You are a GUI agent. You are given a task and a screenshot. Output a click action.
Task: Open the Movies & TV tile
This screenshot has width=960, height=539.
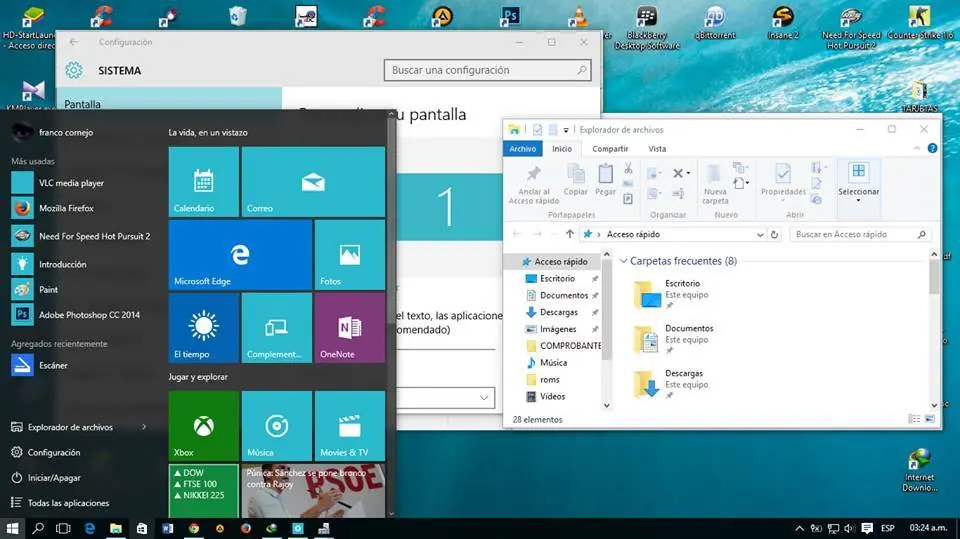pyautogui.click(x=350, y=426)
